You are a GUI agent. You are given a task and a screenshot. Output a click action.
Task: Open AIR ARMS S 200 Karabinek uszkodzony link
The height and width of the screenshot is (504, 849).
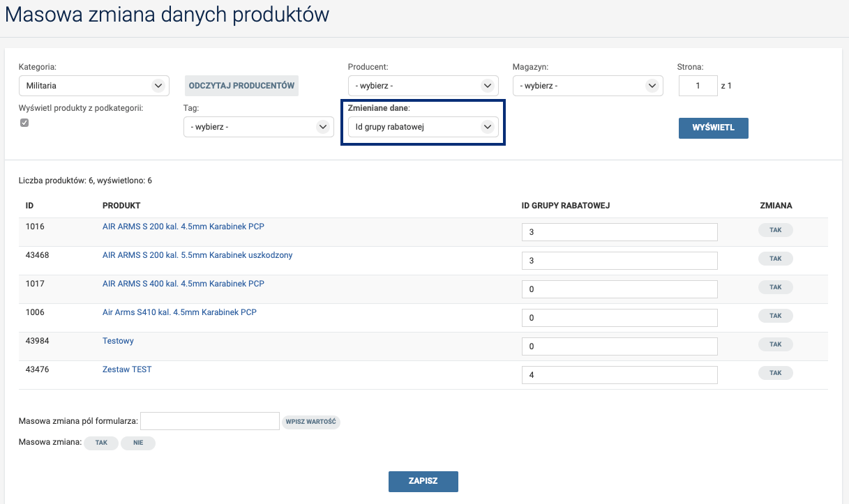(197, 255)
